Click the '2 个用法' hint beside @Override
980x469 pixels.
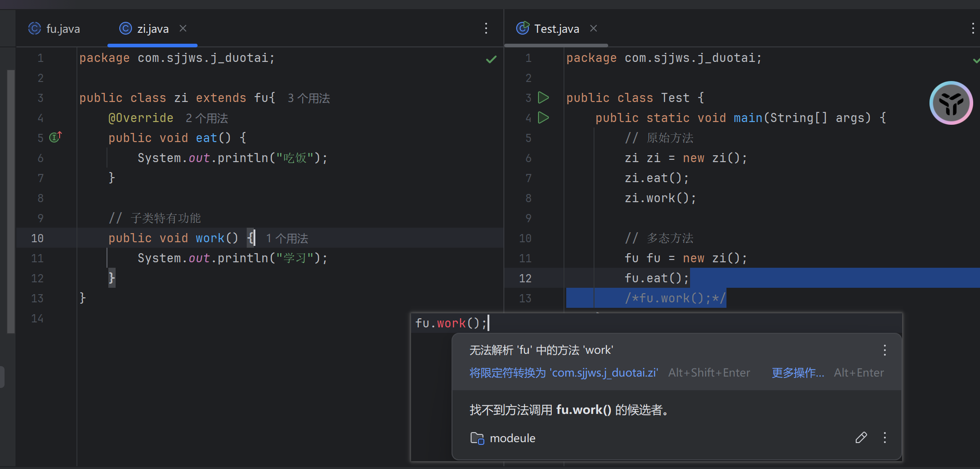207,118
